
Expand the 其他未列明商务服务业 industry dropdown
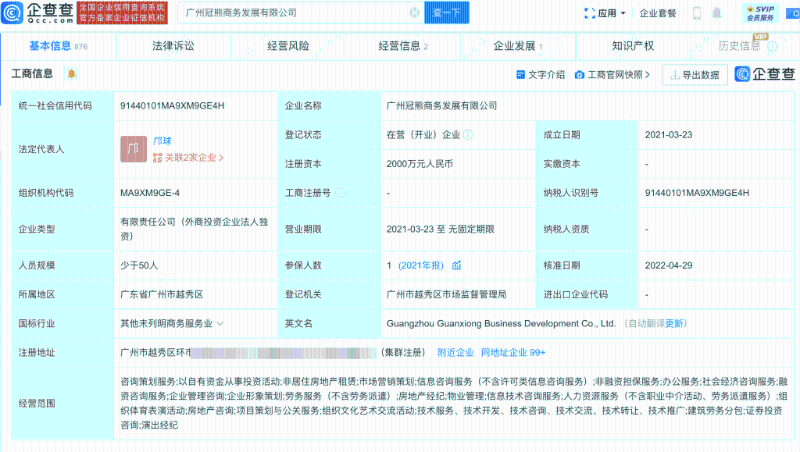click(219, 324)
